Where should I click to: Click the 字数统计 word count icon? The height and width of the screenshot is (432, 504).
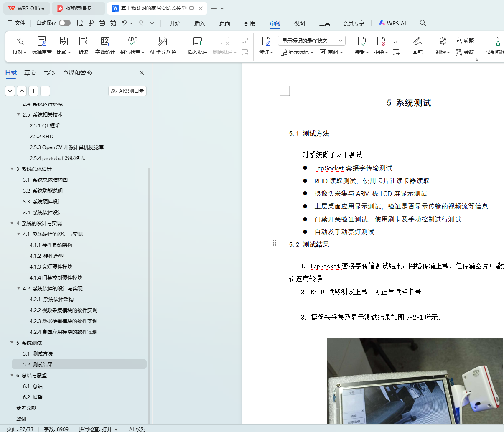point(105,45)
